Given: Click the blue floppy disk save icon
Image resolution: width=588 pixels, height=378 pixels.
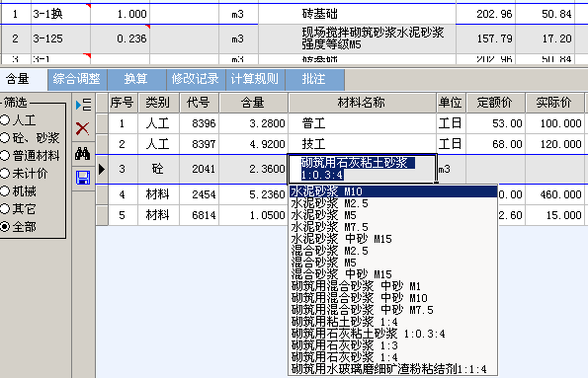Looking at the screenshot, I should pos(83,178).
